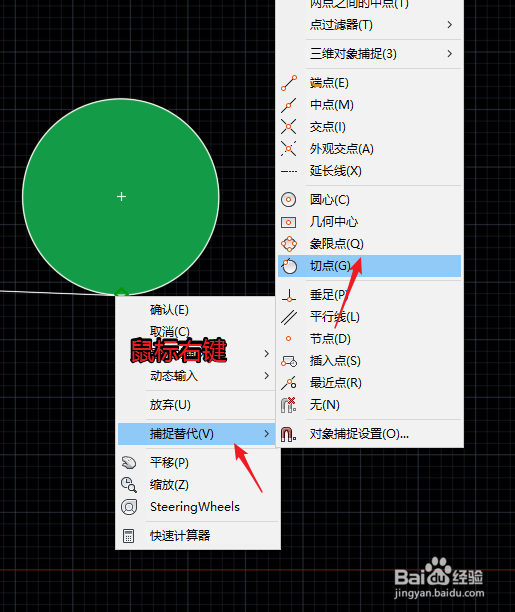
Task: Select the 三维对象捕捉(3) menu entry
Action: pyautogui.click(x=369, y=53)
